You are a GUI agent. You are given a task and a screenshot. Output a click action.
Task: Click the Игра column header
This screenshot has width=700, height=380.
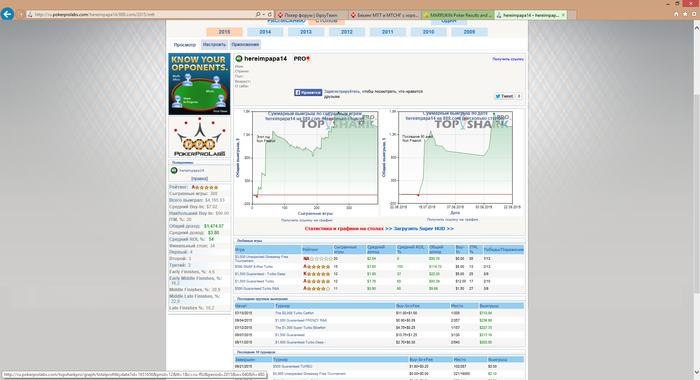(268, 250)
